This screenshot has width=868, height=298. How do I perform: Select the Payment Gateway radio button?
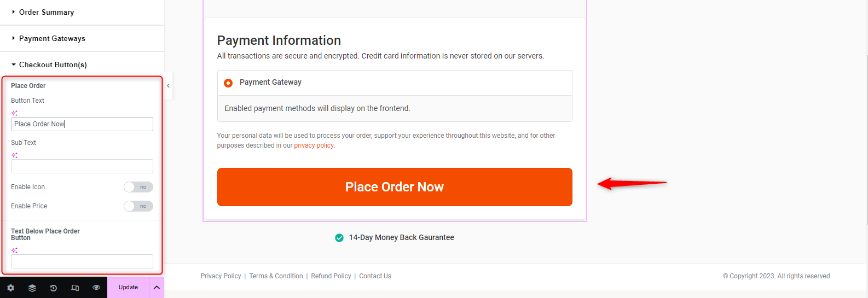coord(228,83)
